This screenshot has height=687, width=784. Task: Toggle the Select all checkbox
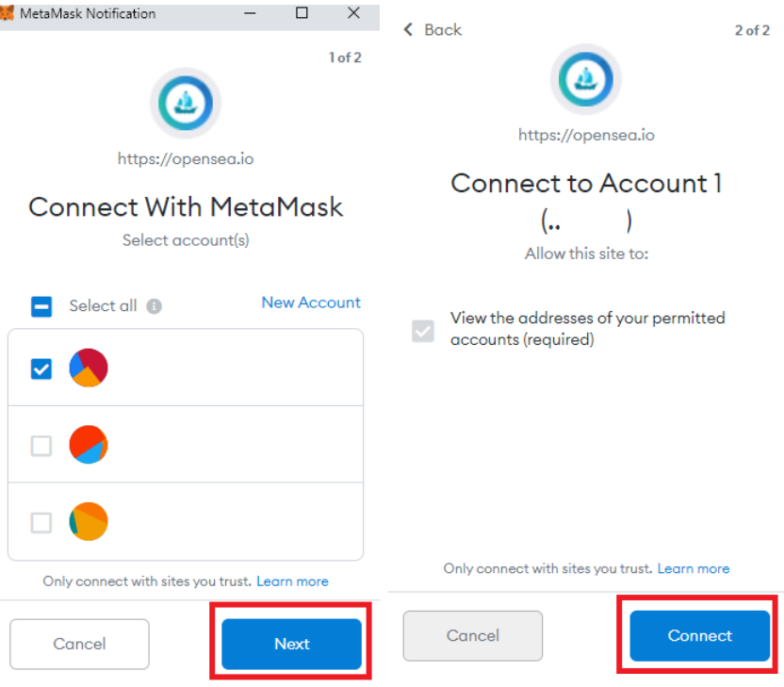pyautogui.click(x=41, y=306)
